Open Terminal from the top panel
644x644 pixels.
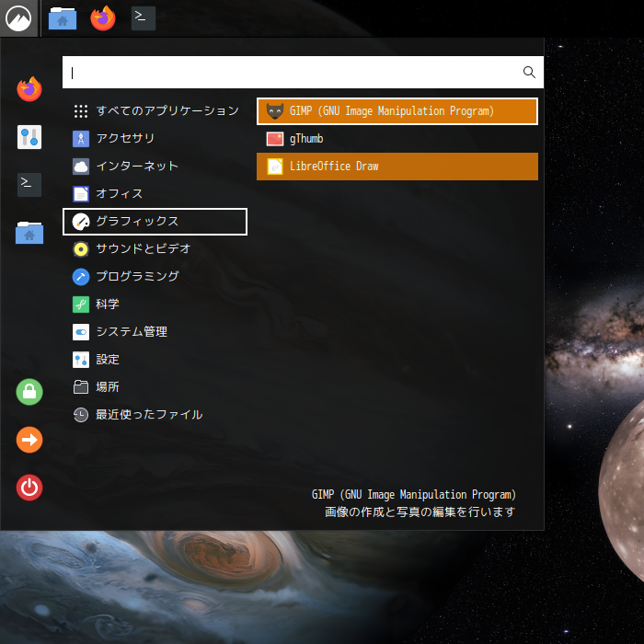(x=143, y=18)
